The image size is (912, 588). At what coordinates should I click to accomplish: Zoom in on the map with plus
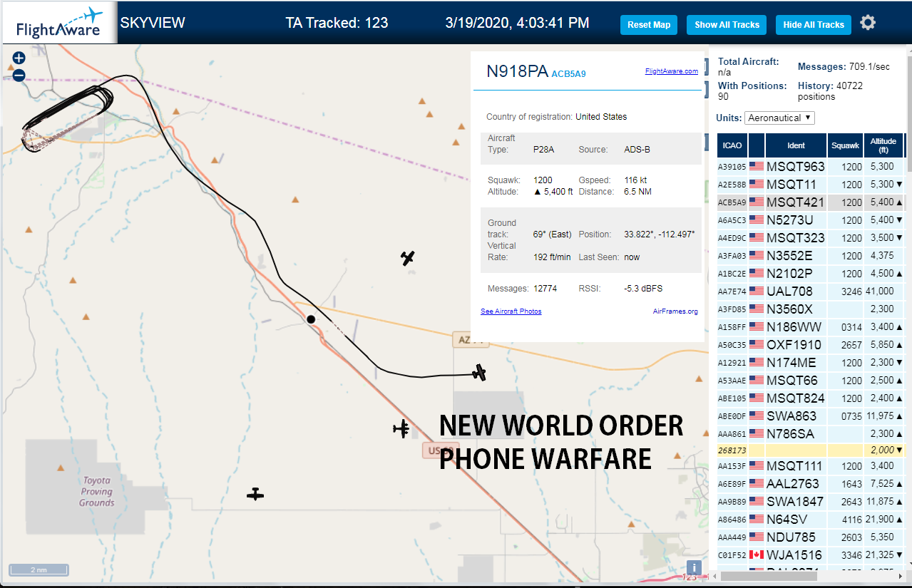coord(19,58)
